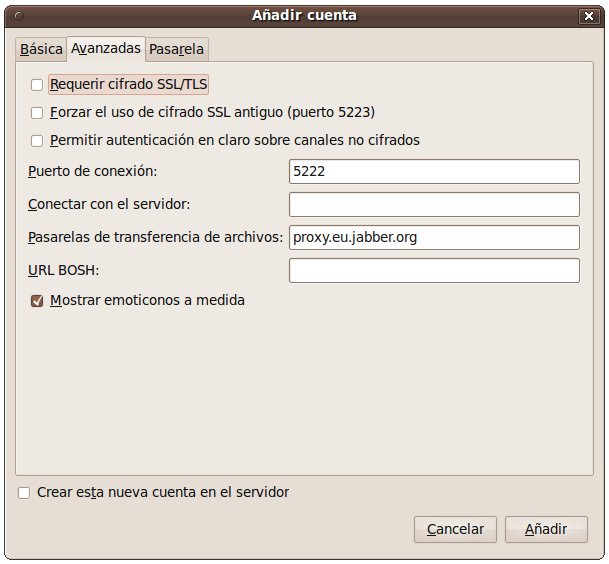Check Permitir autenticación en claro option
The image size is (609, 564).
38,141
